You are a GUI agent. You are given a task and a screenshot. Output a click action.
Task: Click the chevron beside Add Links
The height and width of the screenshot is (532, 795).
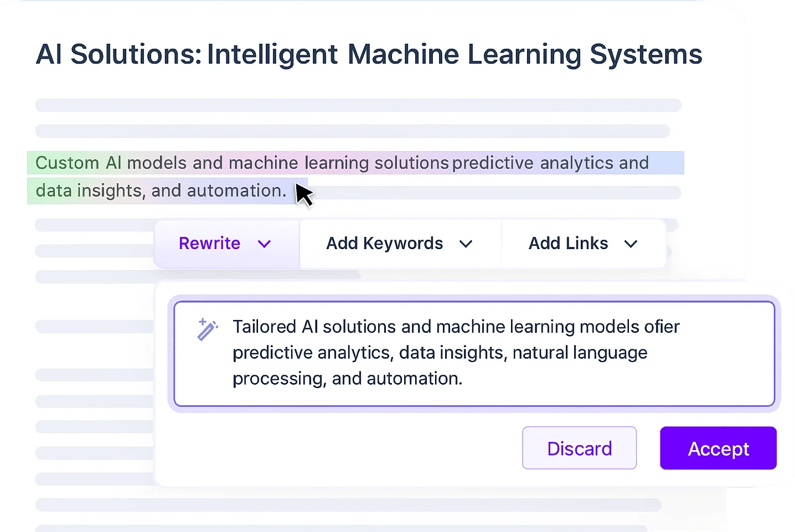(x=631, y=244)
